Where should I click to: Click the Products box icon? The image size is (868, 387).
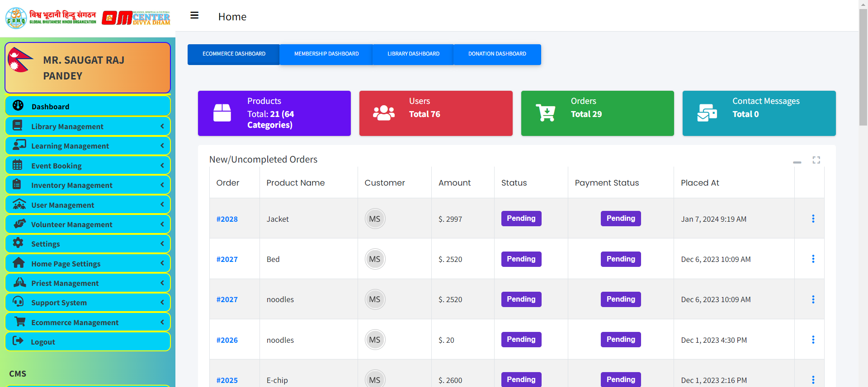click(x=222, y=113)
